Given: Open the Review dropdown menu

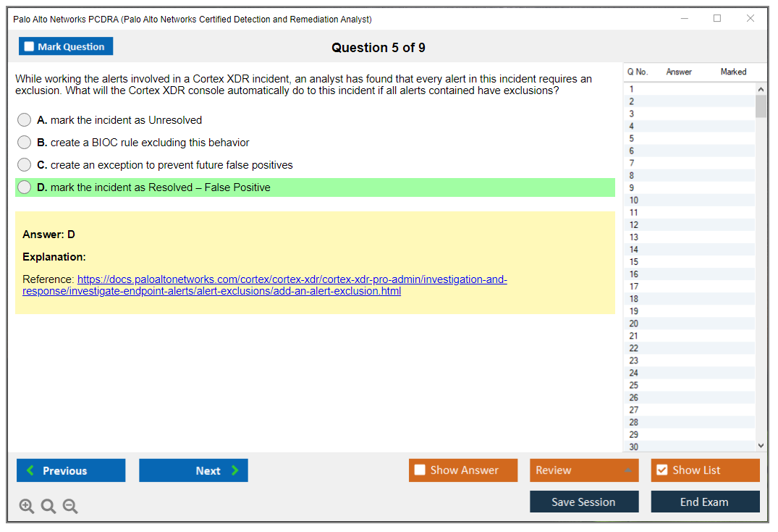Looking at the screenshot, I should pyautogui.click(x=627, y=470).
